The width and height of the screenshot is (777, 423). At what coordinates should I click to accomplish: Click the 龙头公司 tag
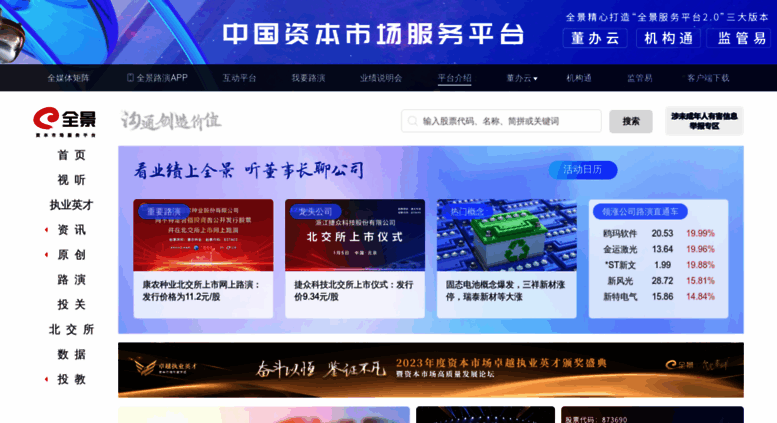[x=315, y=212]
